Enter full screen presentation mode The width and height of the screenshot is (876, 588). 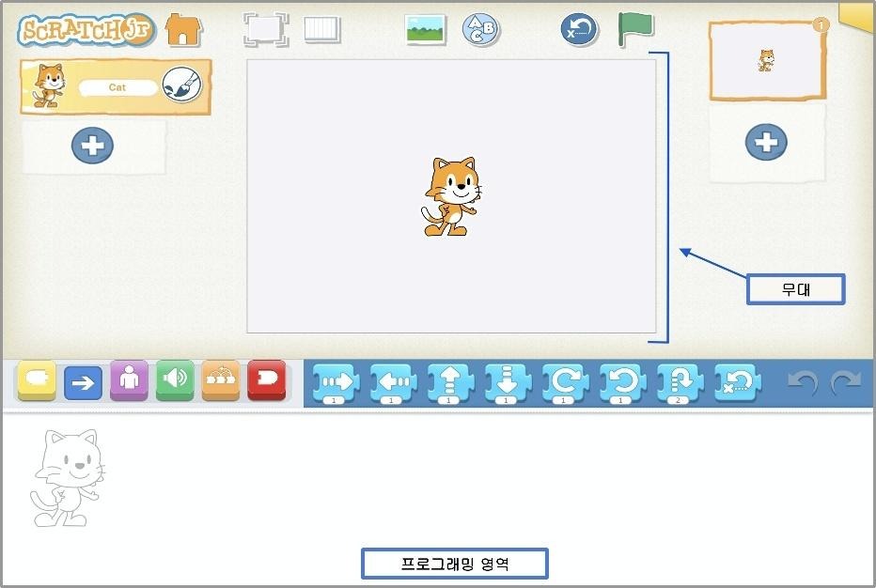(x=266, y=29)
